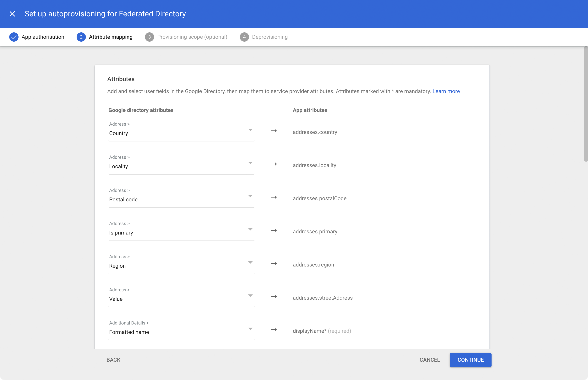Click the arrow icon beside displayName
Image resolution: width=588 pixels, height=380 pixels.
(x=274, y=330)
